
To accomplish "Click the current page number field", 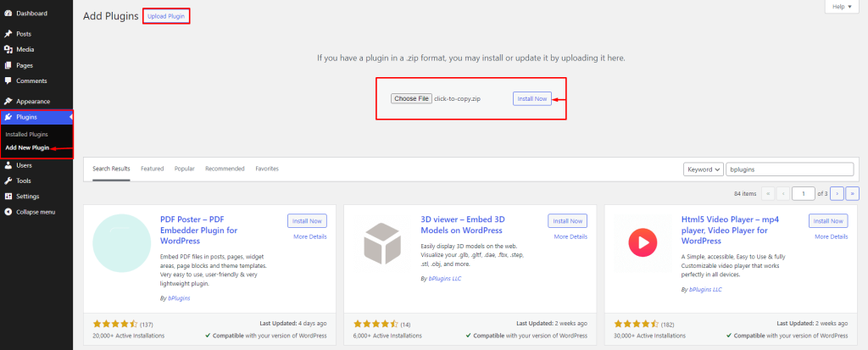I will point(804,193).
